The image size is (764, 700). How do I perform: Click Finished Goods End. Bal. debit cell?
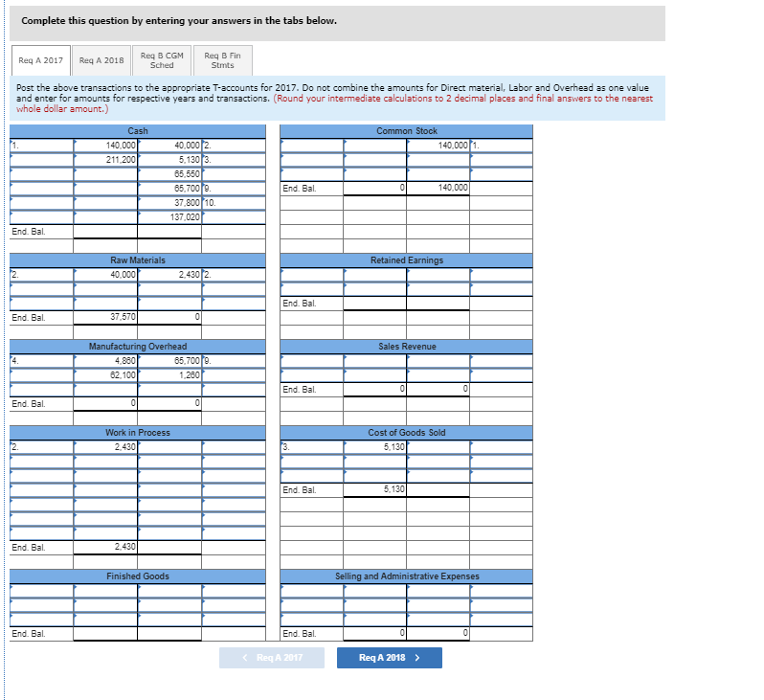point(105,633)
